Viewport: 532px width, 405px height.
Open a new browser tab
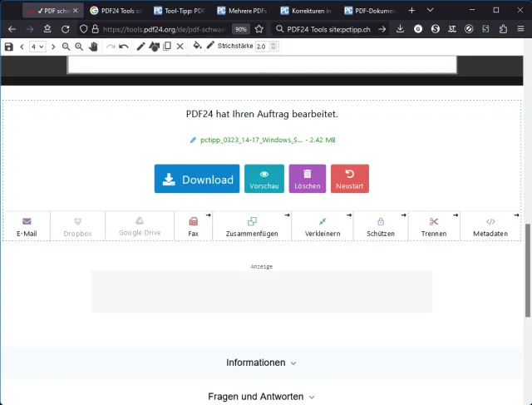point(411,11)
